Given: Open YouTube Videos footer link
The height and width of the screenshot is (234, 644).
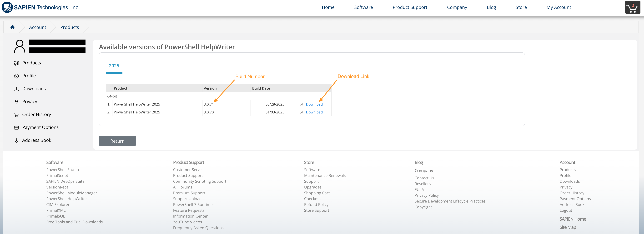Looking at the screenshot, I should [187, 222].
